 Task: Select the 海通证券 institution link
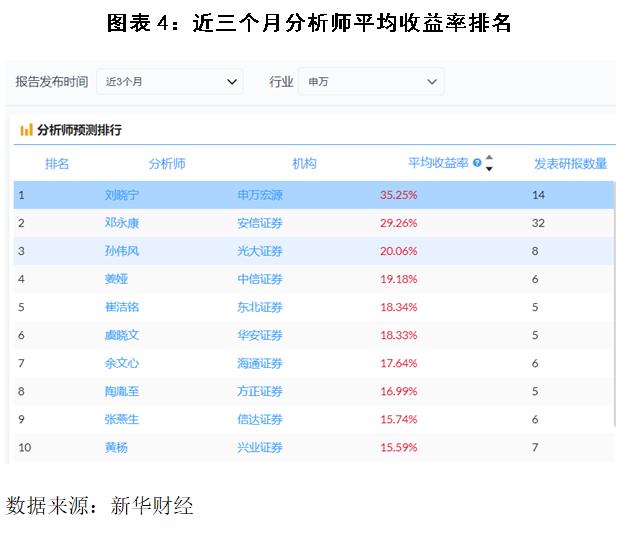point(260,363)
